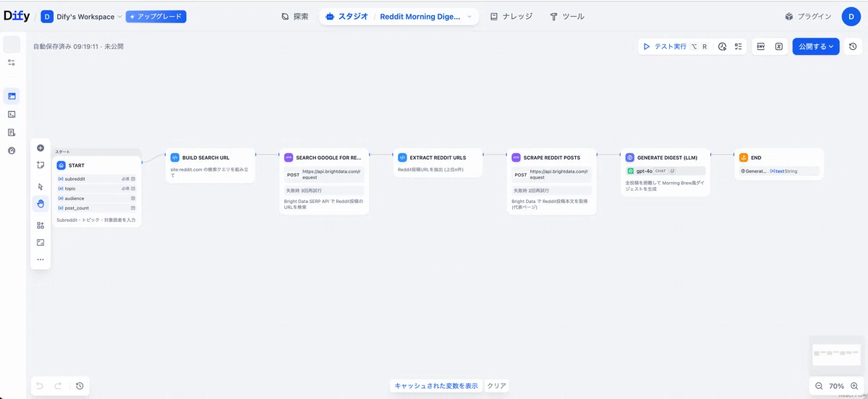The height and width of the screenshot is (399, 868).
Task: Click the workflow minimap thumbnail
Action: 835,353
